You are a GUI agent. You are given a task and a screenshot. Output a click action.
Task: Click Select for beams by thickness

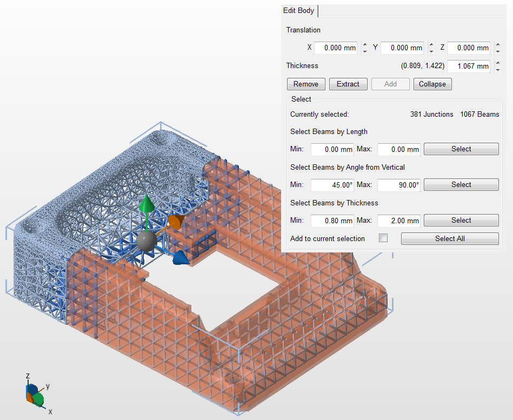tap(461, 220)
